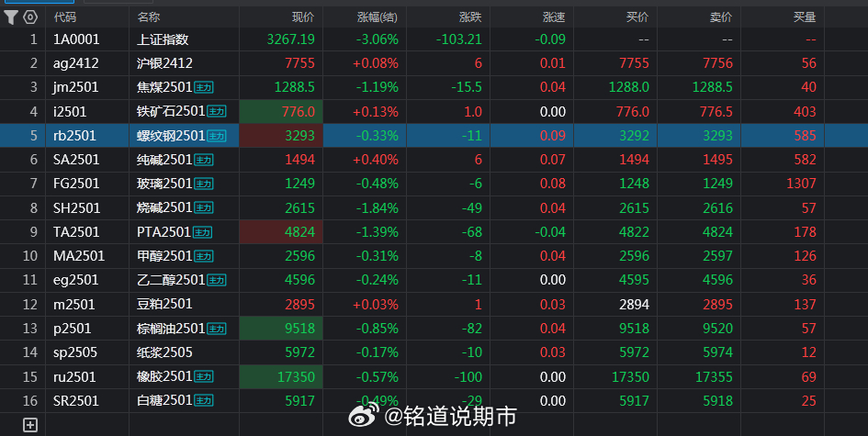Click the 主力 badge next to 棕榈油2501

click(217, 329)
